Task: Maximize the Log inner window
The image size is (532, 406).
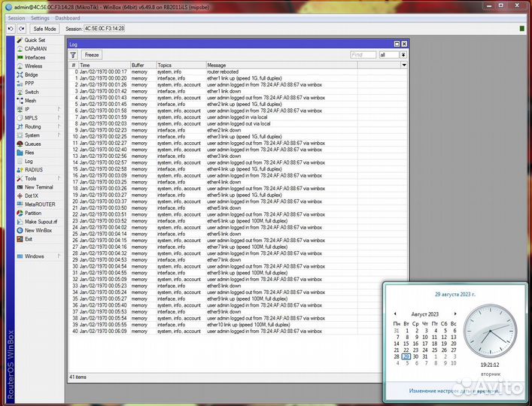Action: 397,44
